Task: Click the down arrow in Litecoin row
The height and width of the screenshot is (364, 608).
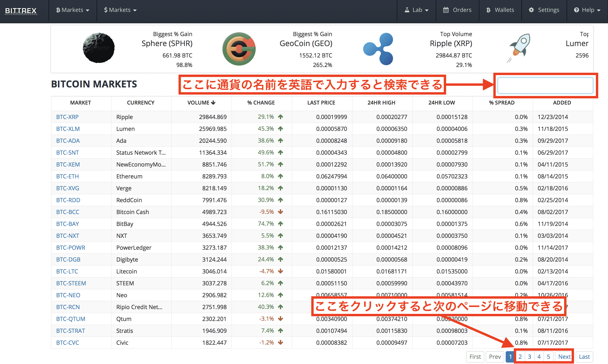Action: (x=280, y=271)
